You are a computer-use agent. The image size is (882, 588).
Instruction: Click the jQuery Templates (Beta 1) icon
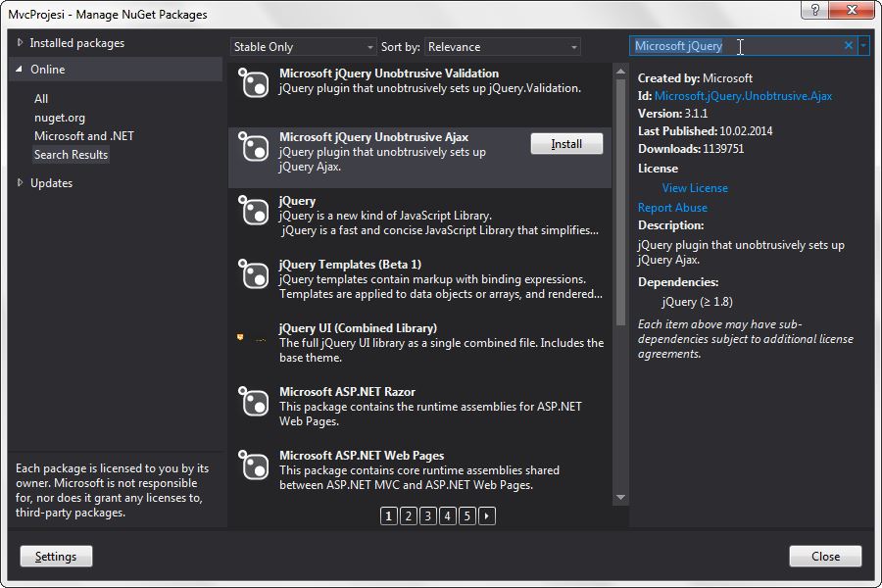(x=254, y=275)
